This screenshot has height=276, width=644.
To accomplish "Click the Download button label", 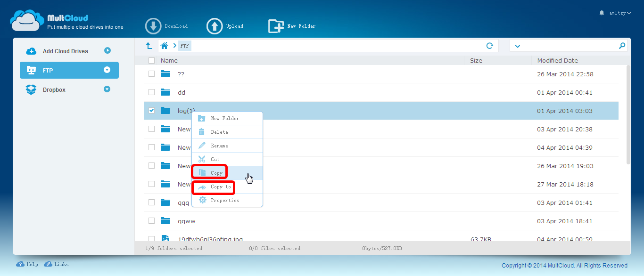I will tap(176, 26).
